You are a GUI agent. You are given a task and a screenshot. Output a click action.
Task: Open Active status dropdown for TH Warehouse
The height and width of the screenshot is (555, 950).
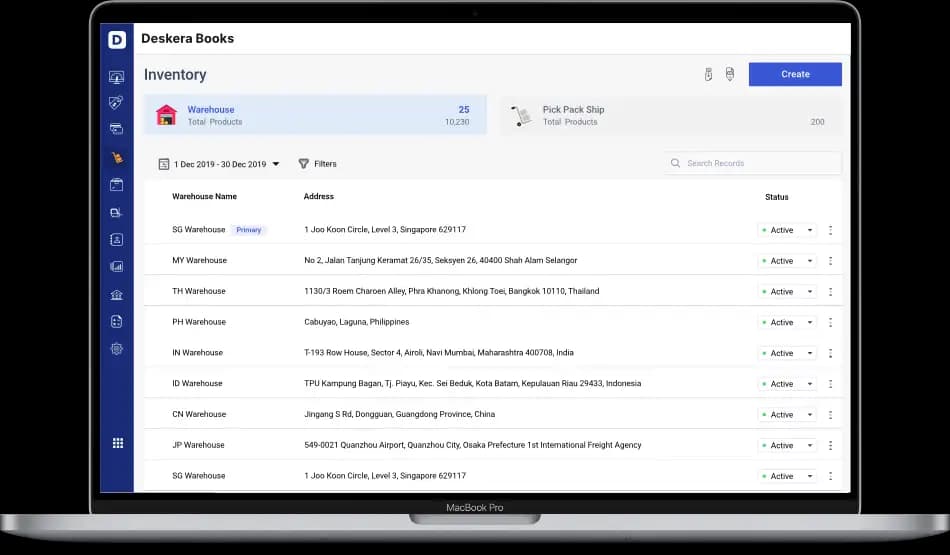[787, 291]
